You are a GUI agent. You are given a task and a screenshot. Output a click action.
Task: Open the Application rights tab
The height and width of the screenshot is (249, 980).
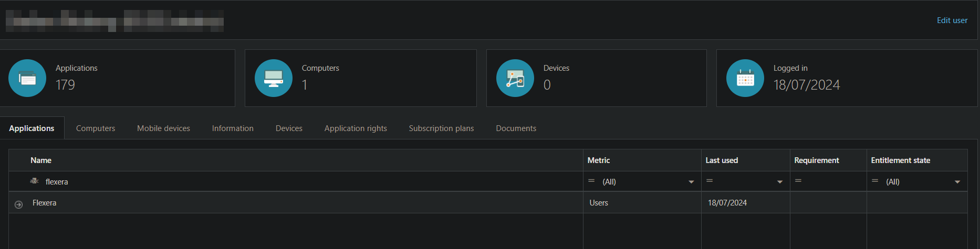[356, 128]
